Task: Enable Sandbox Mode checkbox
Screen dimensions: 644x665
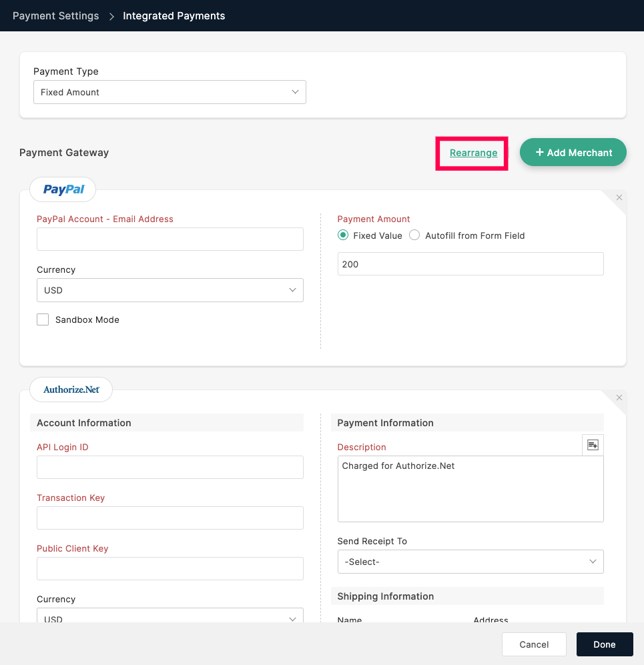Action: point(43,319)
